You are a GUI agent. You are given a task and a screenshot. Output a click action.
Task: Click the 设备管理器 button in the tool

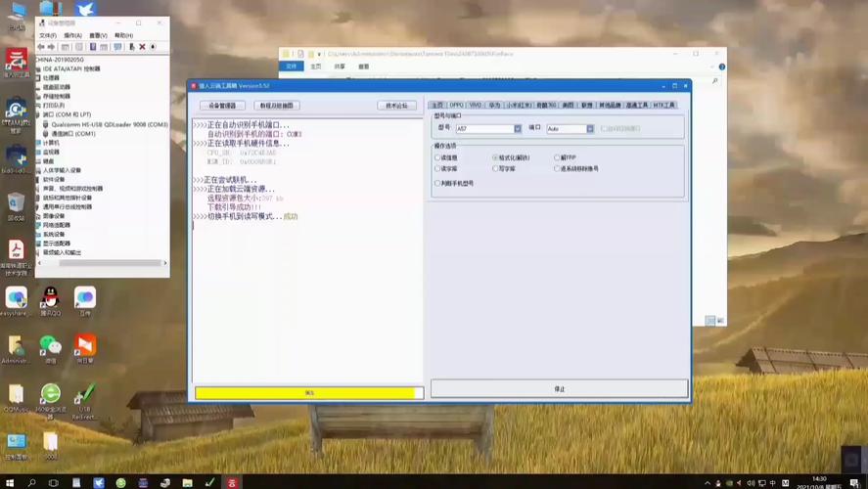[222, 106]
